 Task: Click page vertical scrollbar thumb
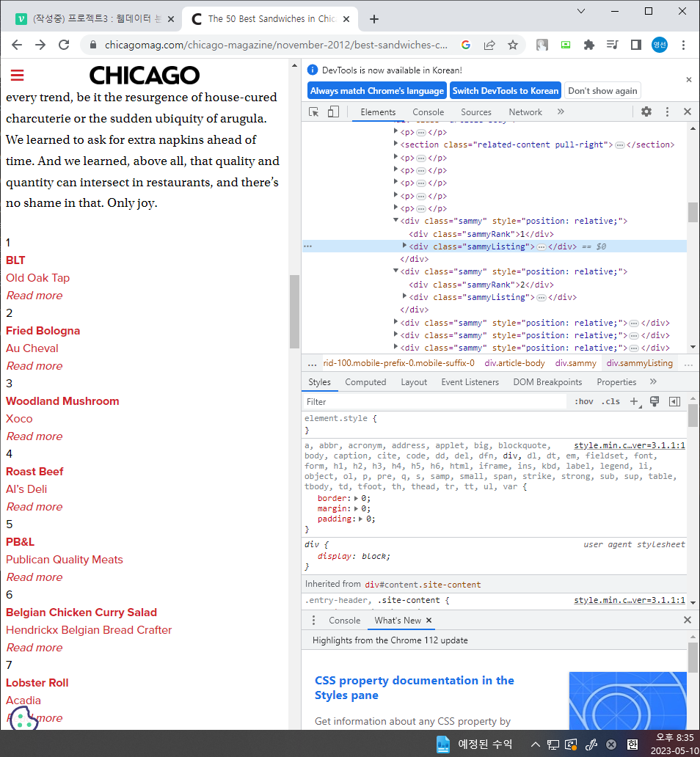(295, 312)
